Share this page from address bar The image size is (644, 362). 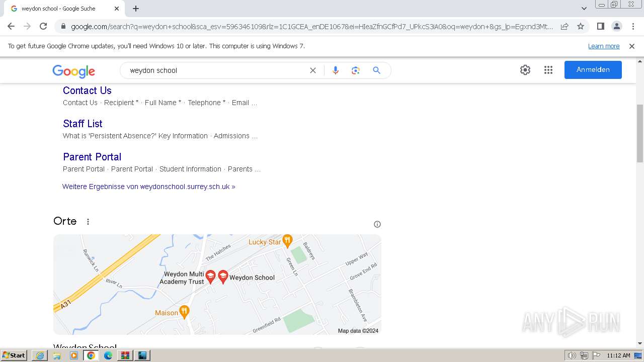(565, 26)
